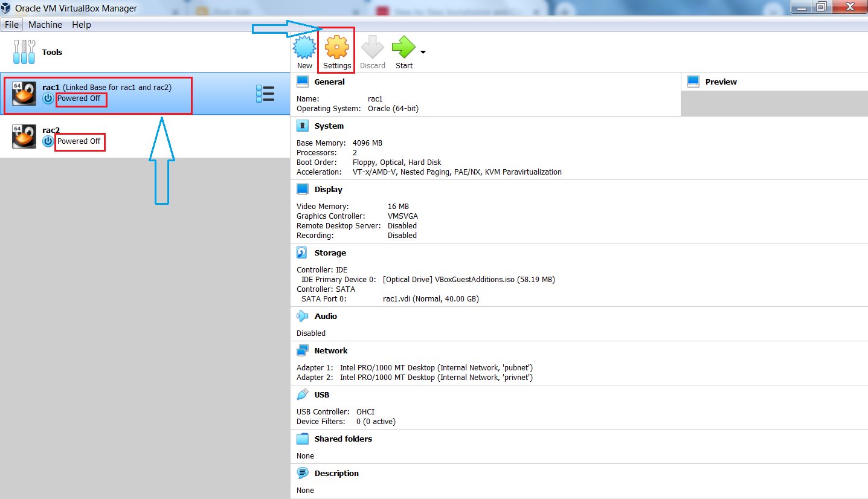Screen dimensions: 868x499
Task: Select the Tools entry label
Action: pyautogui.click(x=52, y=53)
